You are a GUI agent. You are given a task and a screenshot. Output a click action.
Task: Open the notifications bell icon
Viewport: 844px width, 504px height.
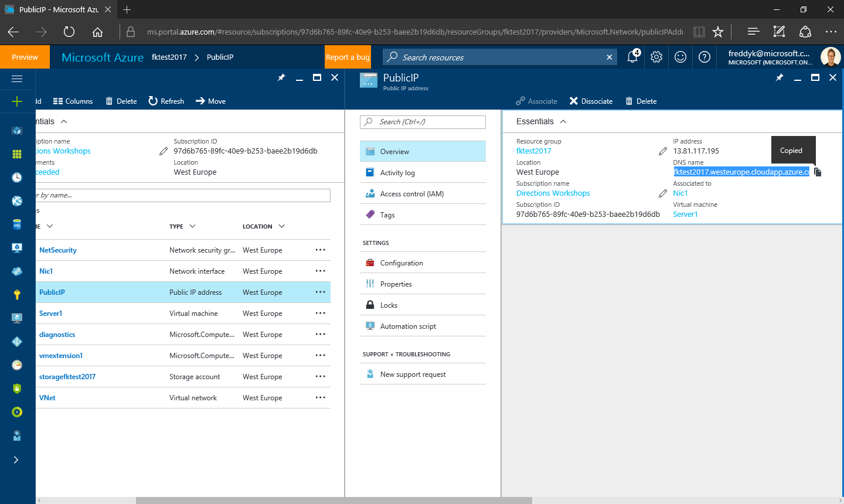coord(632,57)
